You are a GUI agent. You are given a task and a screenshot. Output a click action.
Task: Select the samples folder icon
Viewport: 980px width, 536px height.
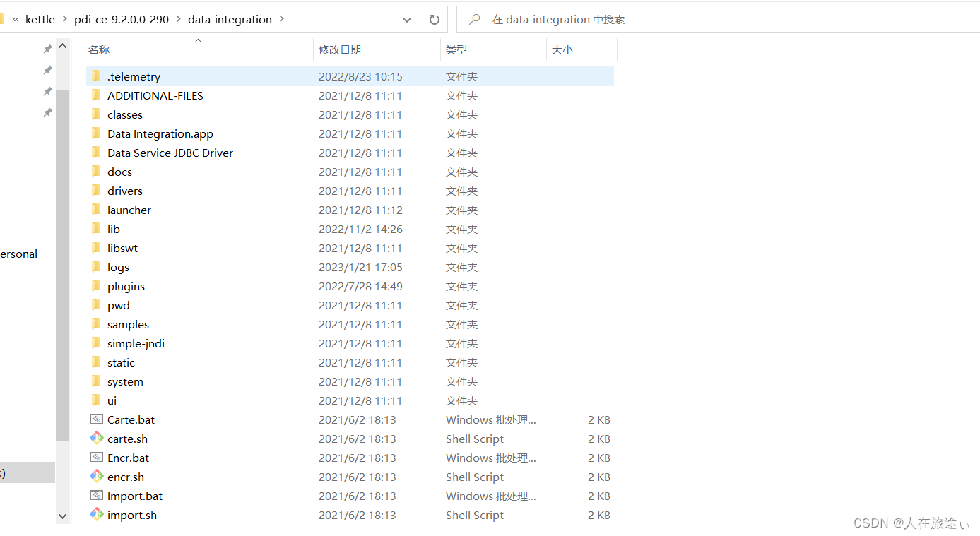[x=96, y=324]
